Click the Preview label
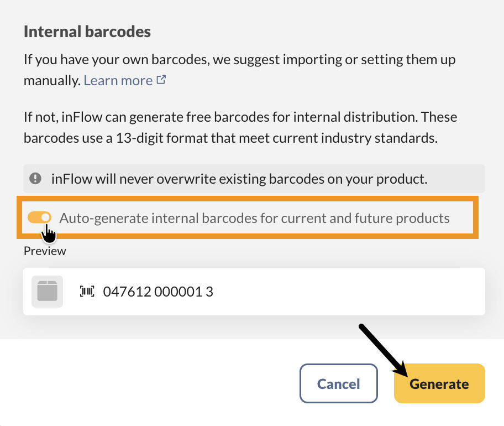The height and width of the screenshot is (426, 504). (x=45, y=251)
